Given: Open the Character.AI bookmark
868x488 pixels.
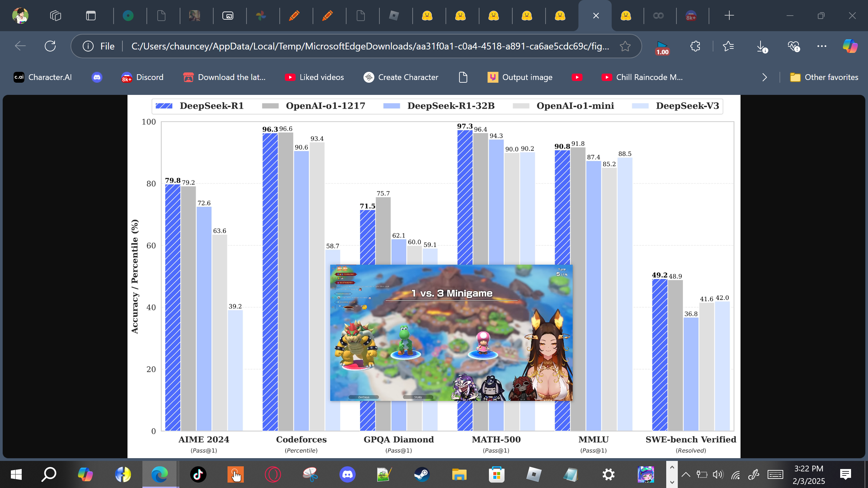Looking at the screenshot, I should click(43, 77).
